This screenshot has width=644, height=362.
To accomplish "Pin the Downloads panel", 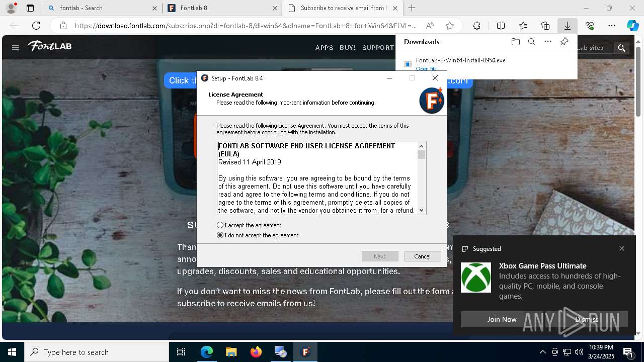I will (x=564, y=42).
